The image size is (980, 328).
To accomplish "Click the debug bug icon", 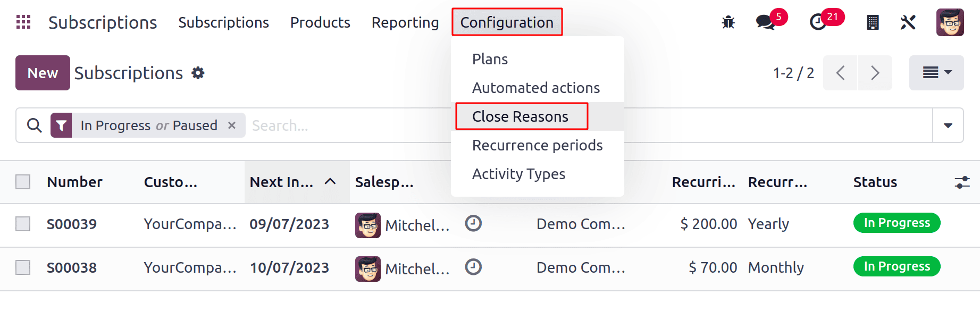I will coord(728,22).
